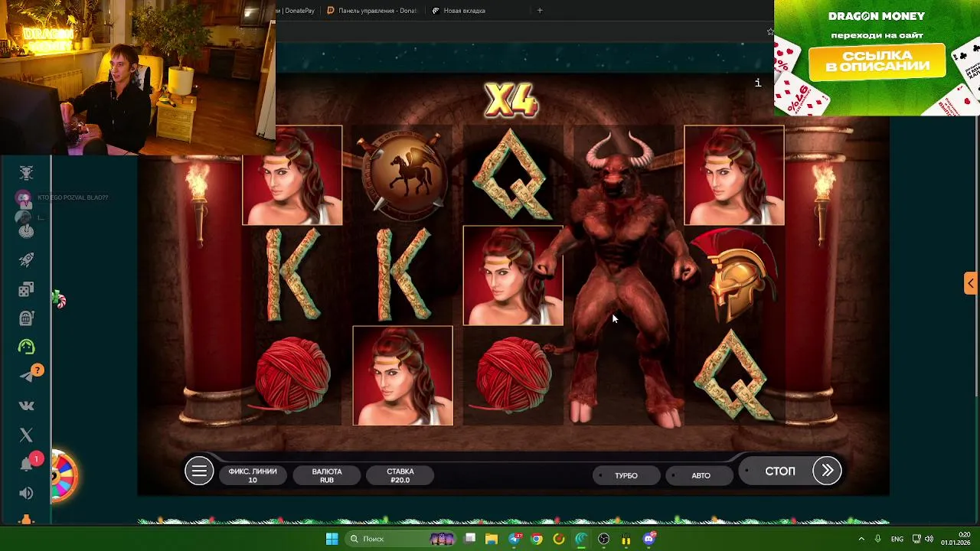The image size is (980, 551).
Task: Click the golden Spartan helmet symbol
Action: point(733,275)
